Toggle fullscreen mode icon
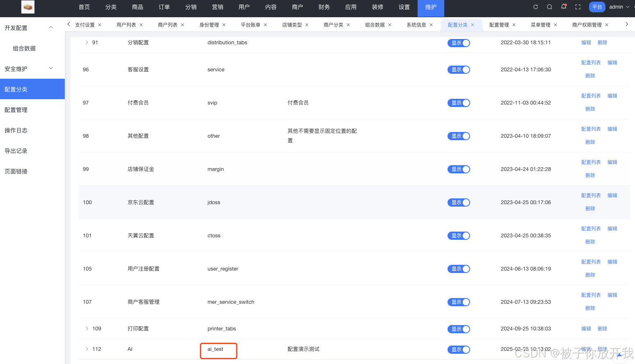 (x=578, y=7)
